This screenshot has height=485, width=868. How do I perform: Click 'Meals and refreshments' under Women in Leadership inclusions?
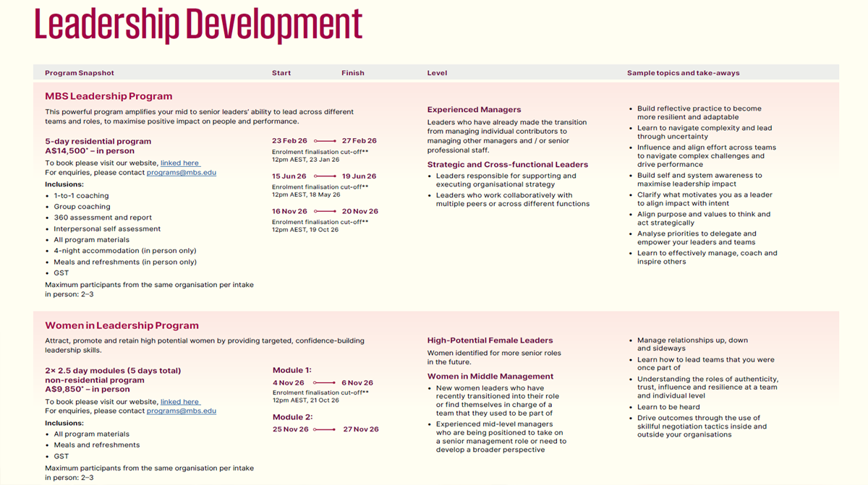[97, 445]
